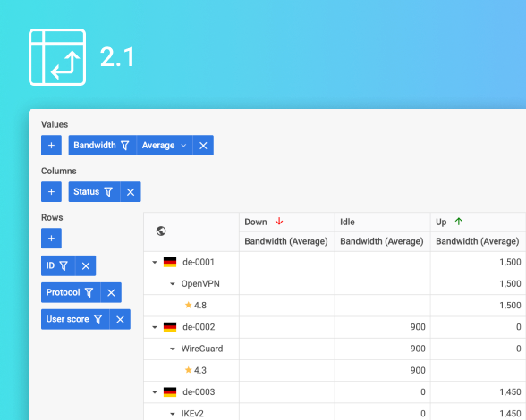The width and height of the screenshot is (526, 420).
Task: Filter the ID row field
Action: click(x=64, y=265)
